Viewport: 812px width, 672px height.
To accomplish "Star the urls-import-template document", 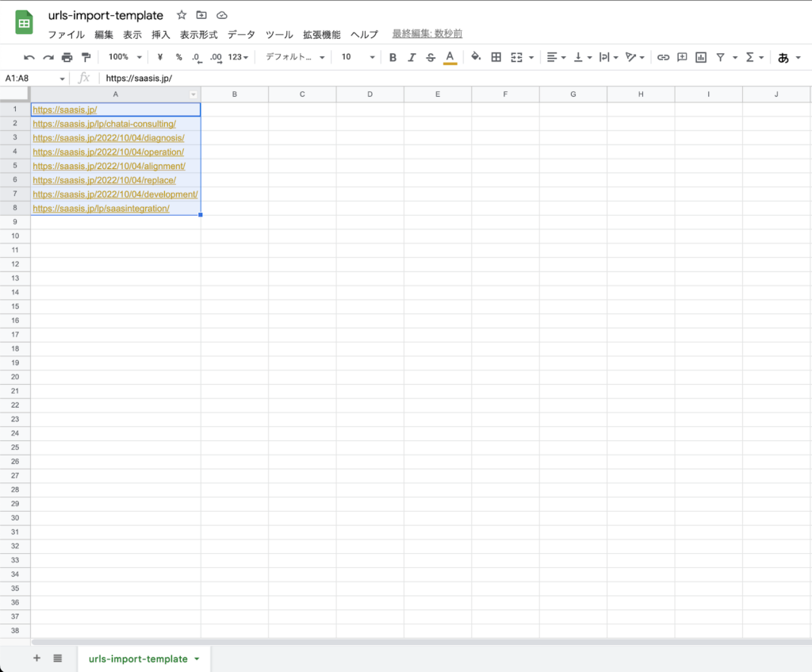I will point(182,15).
